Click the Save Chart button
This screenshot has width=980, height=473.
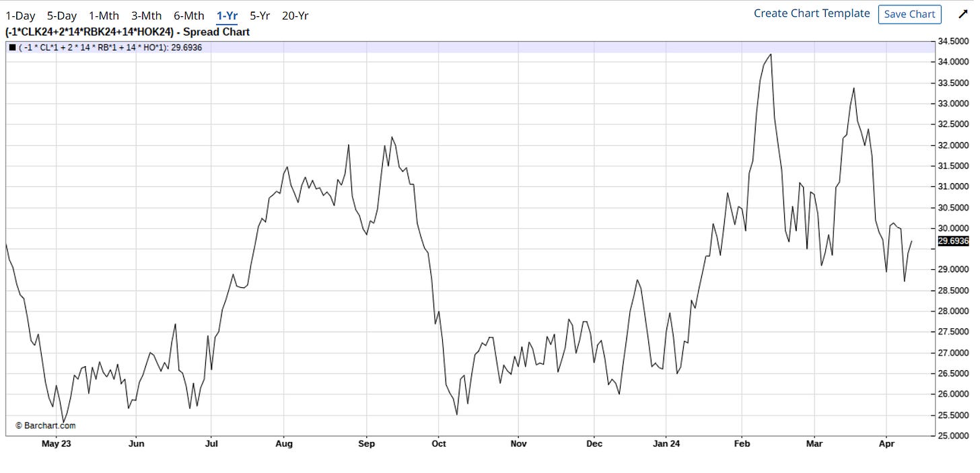909,14
